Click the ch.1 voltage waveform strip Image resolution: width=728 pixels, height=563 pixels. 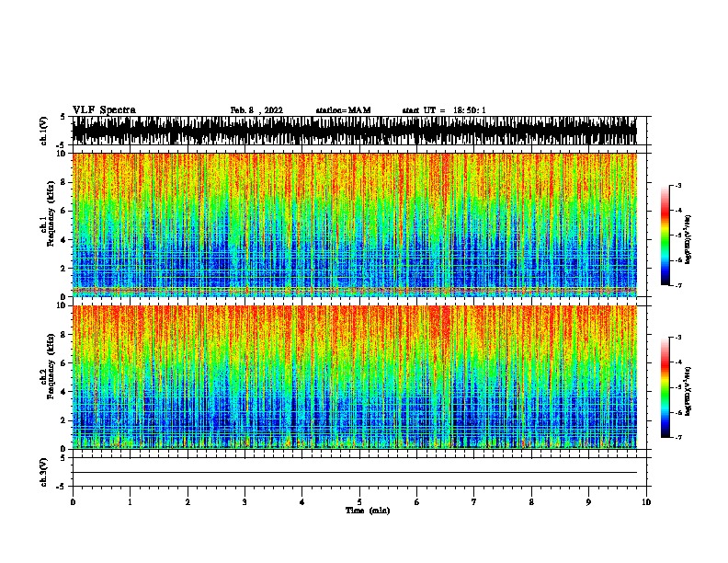(x=355, y=131)
